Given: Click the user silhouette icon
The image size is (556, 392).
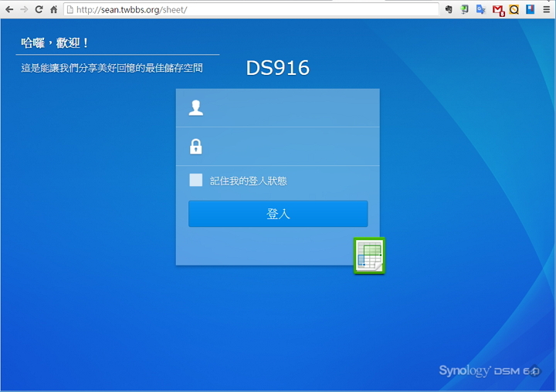Looking at the screenshot, I should pyautogui.click(x=195, y=108).
